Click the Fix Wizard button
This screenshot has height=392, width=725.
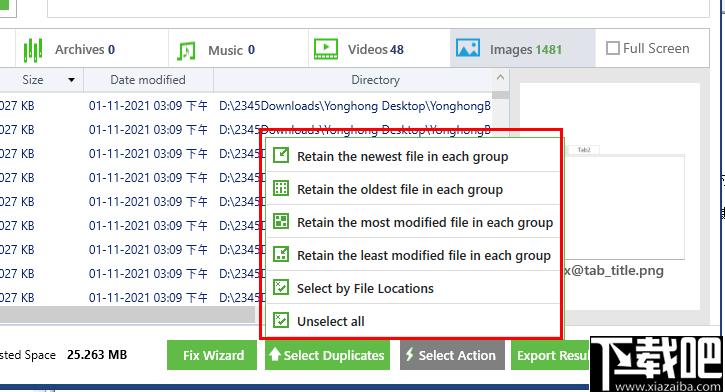pyautogui.click(x=212, y=355)
